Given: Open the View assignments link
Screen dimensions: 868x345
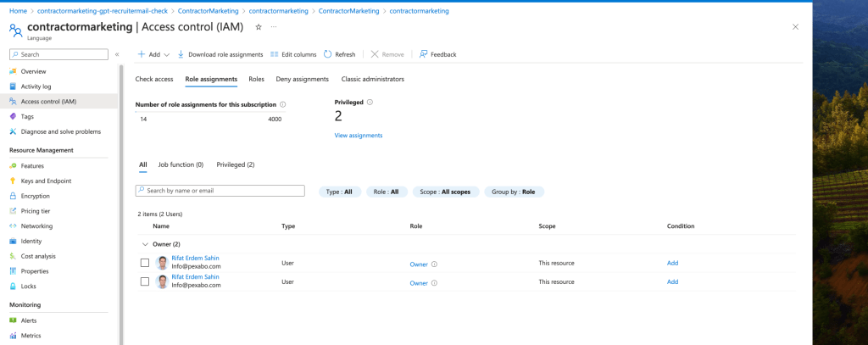Looking at the screenshot, I should 359,135.
